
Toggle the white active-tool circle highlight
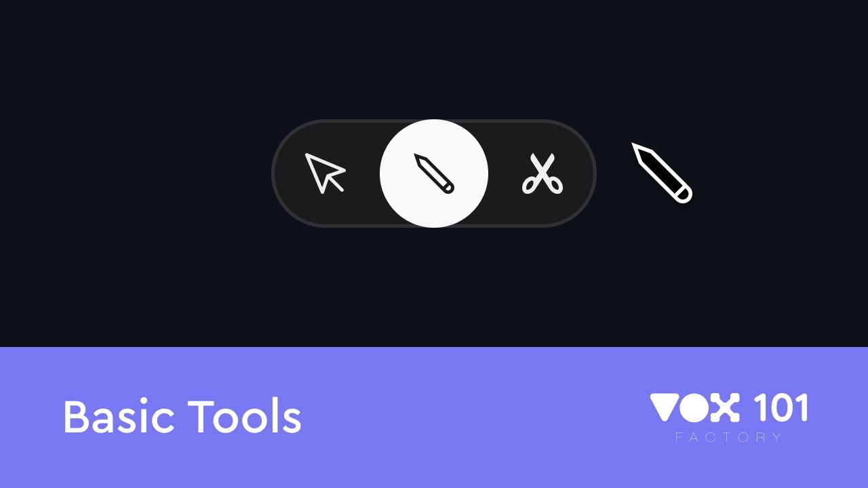(434, 174)
